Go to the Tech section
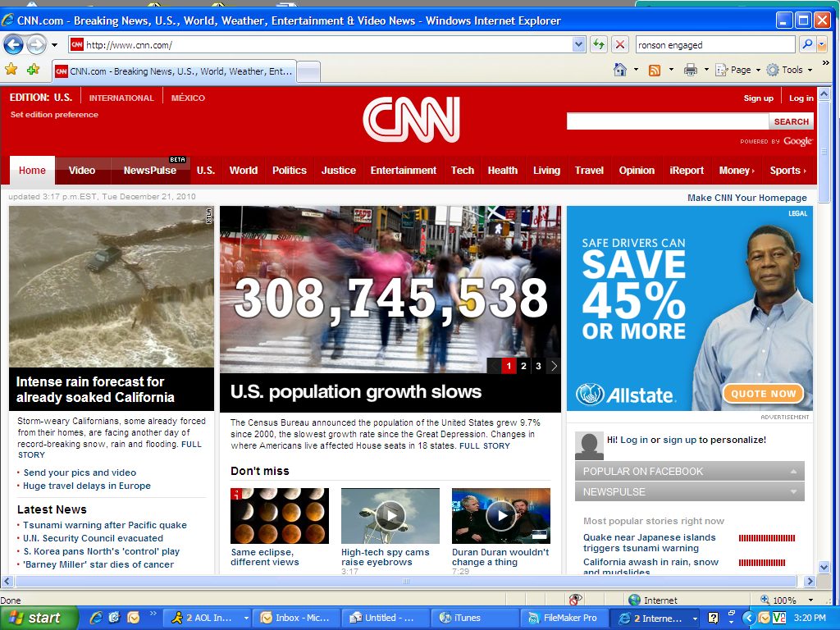The width and height of the screenshot is (840, 630). tap(463, 171)
